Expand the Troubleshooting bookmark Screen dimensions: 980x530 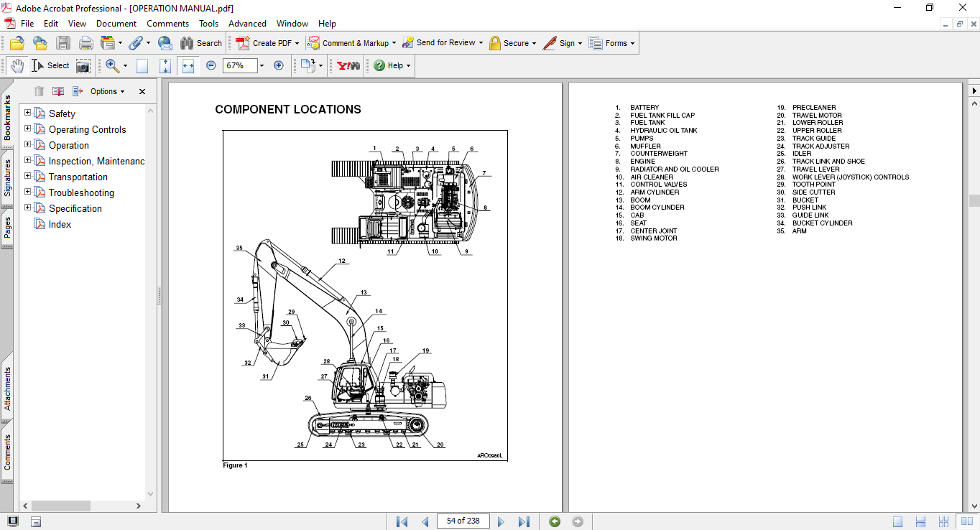[28, 192]
